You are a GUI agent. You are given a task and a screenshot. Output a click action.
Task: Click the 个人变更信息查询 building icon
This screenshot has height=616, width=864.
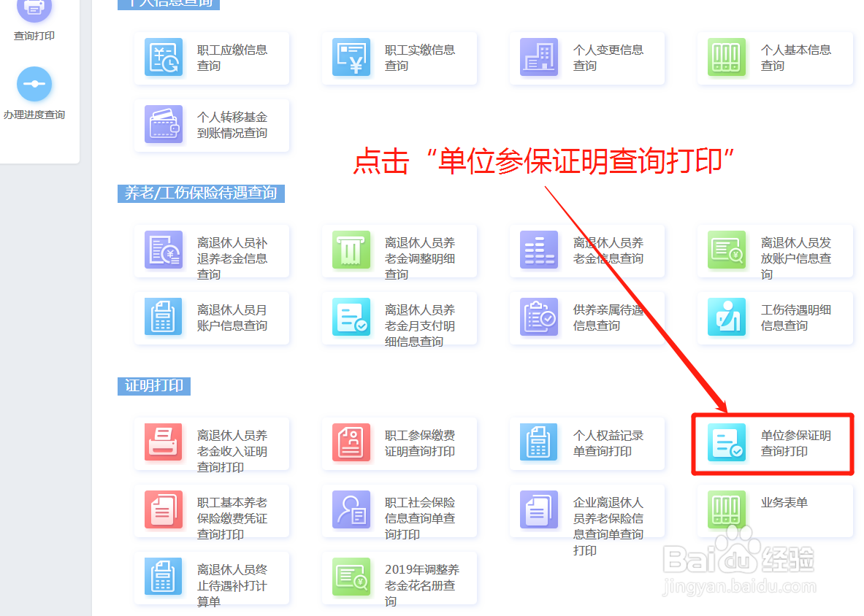click(x=539, y=57)
